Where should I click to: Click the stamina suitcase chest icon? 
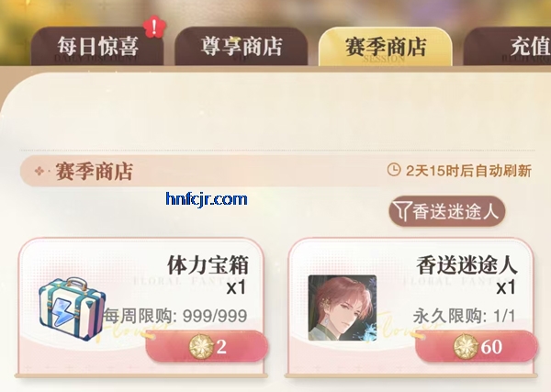point(72,308)
